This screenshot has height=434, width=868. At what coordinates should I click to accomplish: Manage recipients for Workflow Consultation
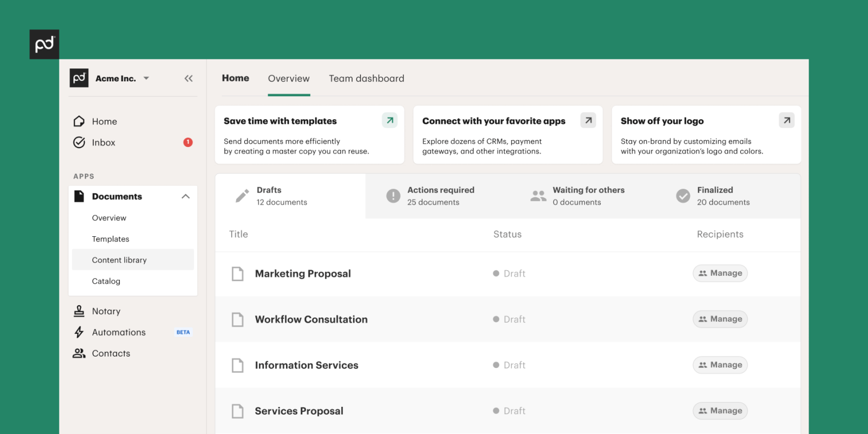720,319
